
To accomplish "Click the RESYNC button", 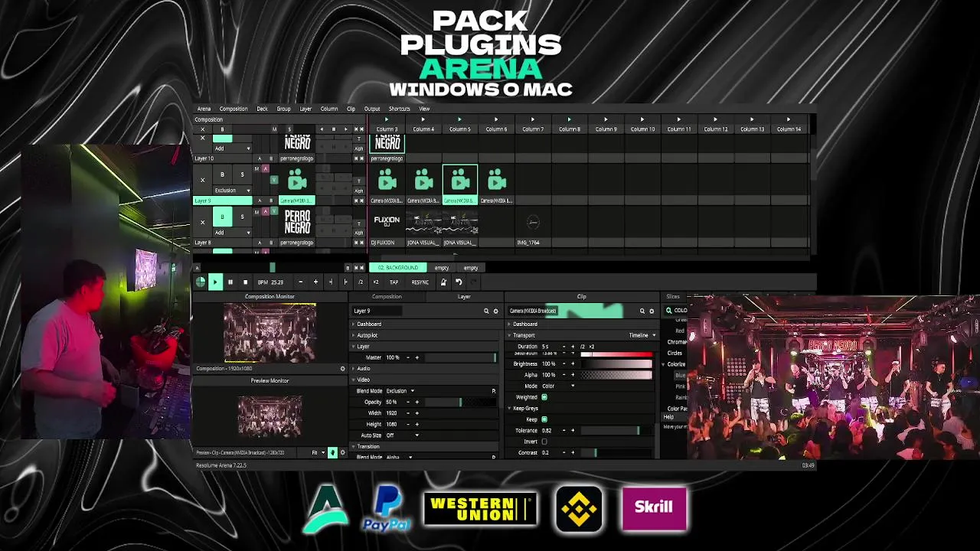I will [420, 282].
